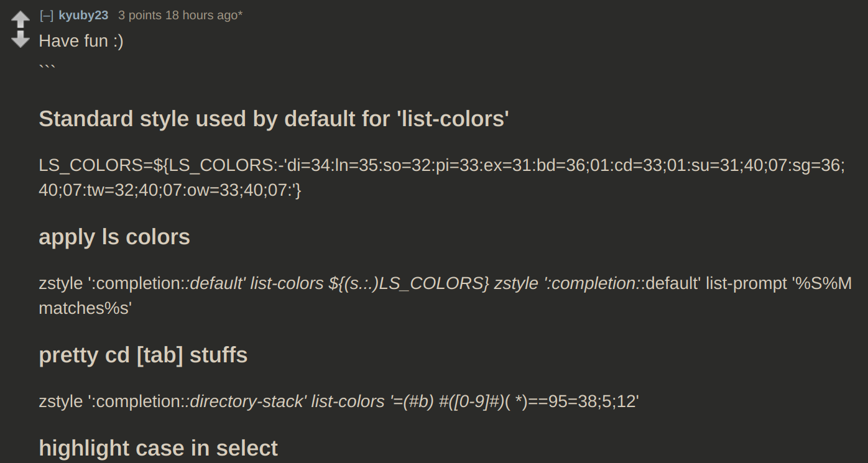Select 'pretty cd [tab] stuffs' heading

tap(143, 355)
